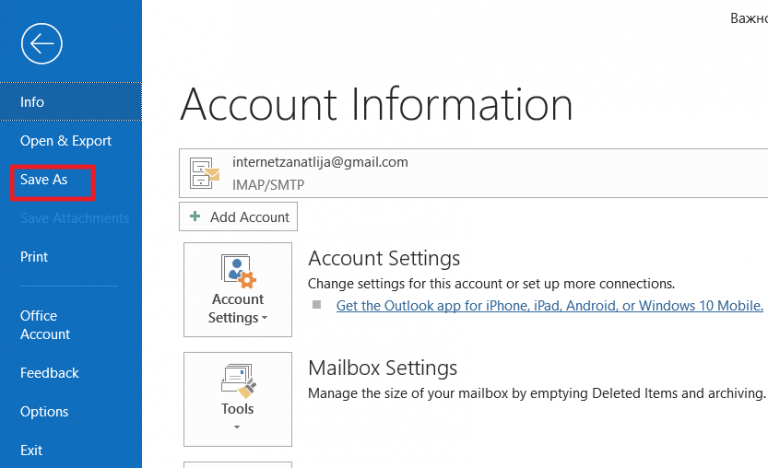Click the Mailbox Settings heading text

[383, 368]
